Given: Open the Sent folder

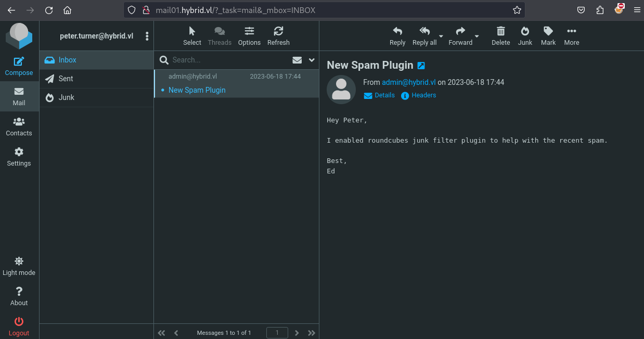Looking at the screenshot, I should pos(96,79).
